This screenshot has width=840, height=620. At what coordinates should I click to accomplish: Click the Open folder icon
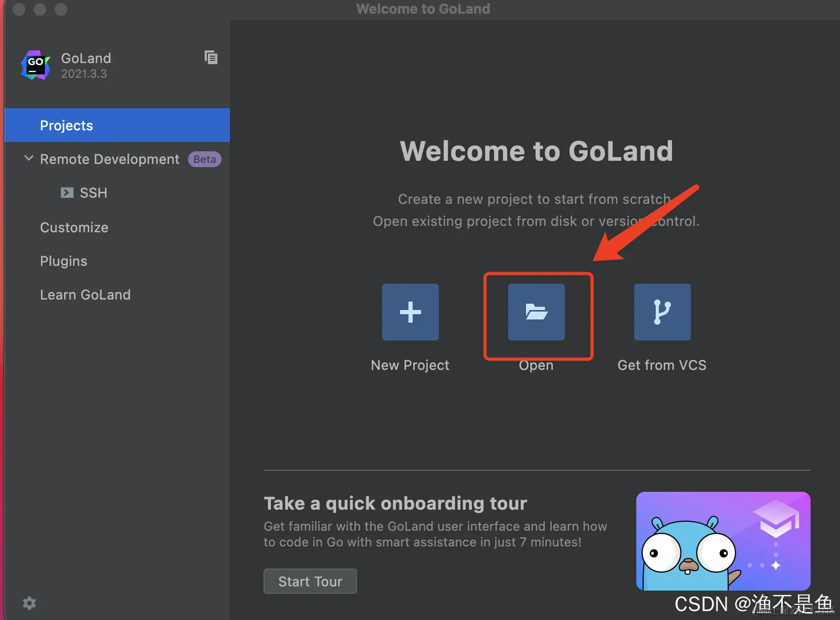pos(536,312)
